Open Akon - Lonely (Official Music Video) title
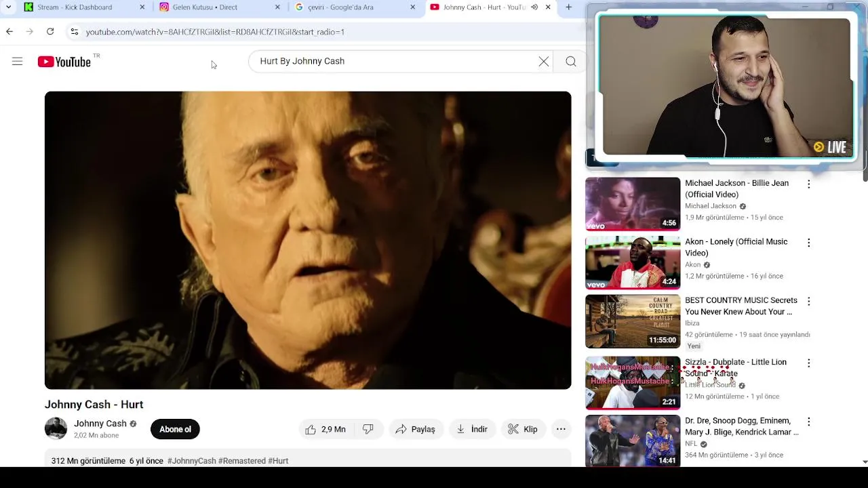This screenshot has height=488, width=868. [x=736, y=247]
